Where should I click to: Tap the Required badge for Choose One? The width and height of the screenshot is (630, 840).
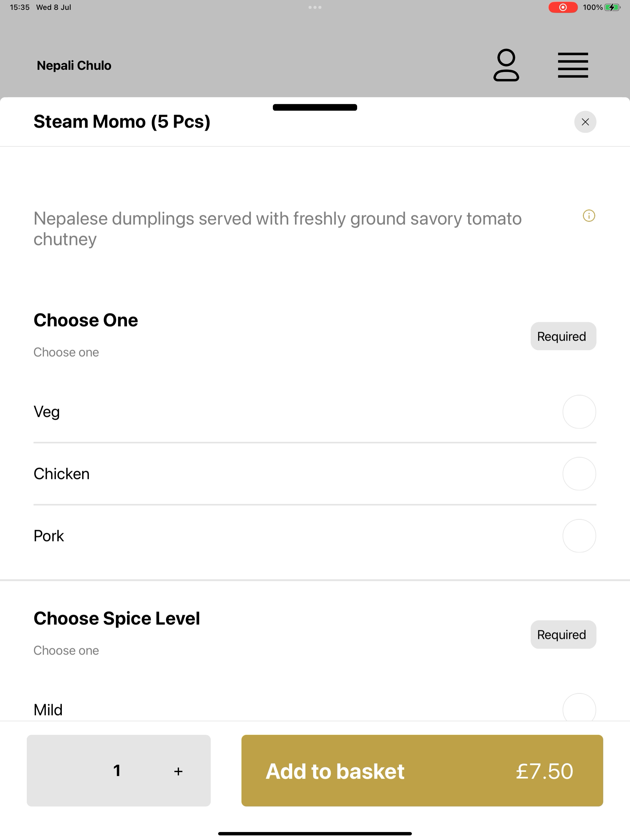pos(563,336)
